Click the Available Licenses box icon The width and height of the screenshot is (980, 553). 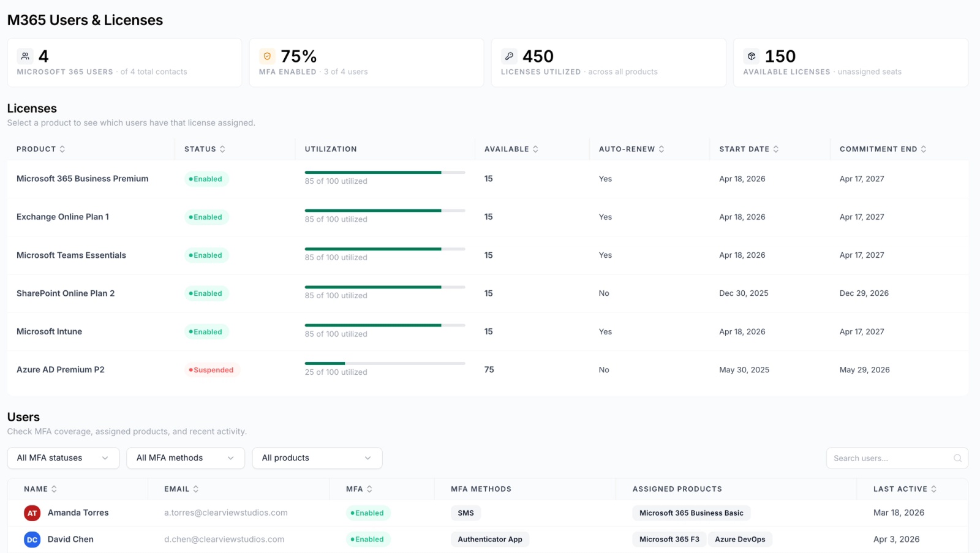pos(752,56)
